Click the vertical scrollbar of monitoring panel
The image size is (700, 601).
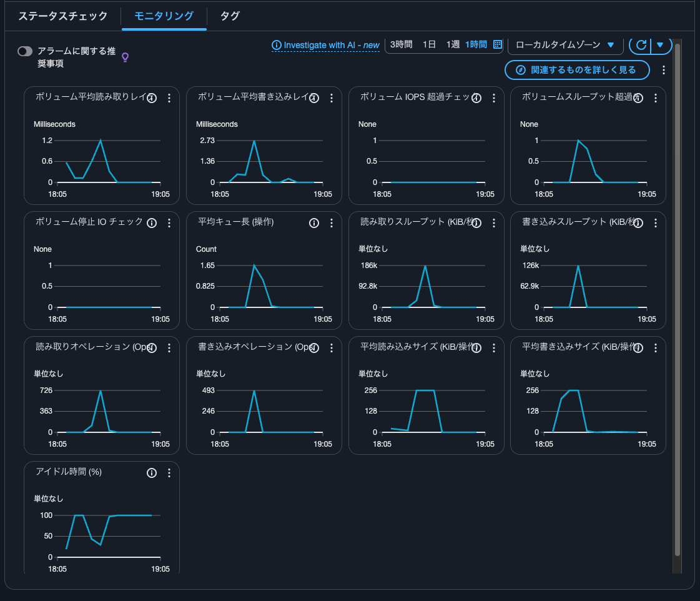pos(677,300)
